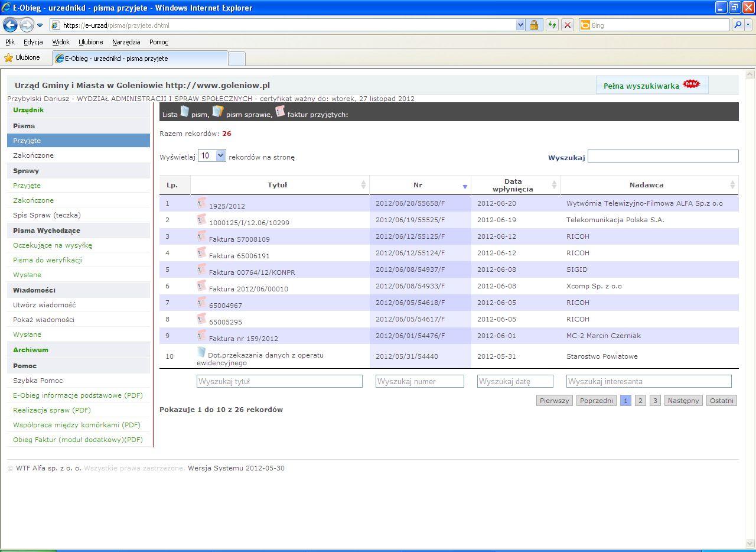Click the browser Back arrow button
Screen dimensions: 756x552
[10, 25]
